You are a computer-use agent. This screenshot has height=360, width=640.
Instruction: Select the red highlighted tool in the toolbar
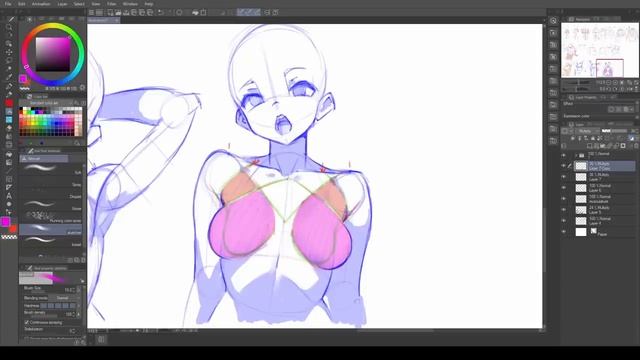click(9, 103)
